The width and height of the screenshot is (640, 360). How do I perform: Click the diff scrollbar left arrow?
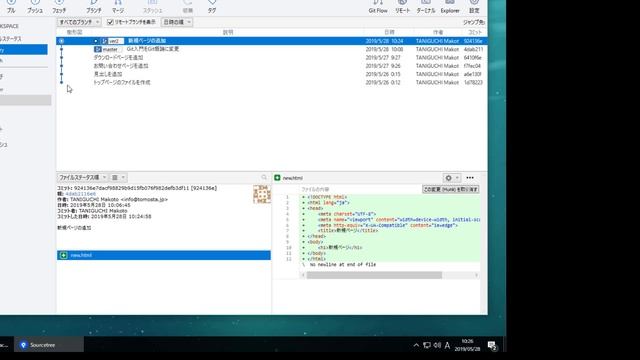point(303,276)
